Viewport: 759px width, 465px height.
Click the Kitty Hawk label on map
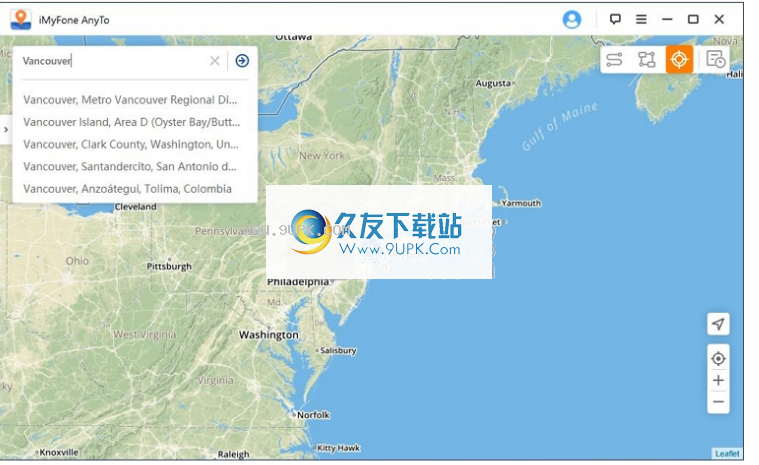338,448
